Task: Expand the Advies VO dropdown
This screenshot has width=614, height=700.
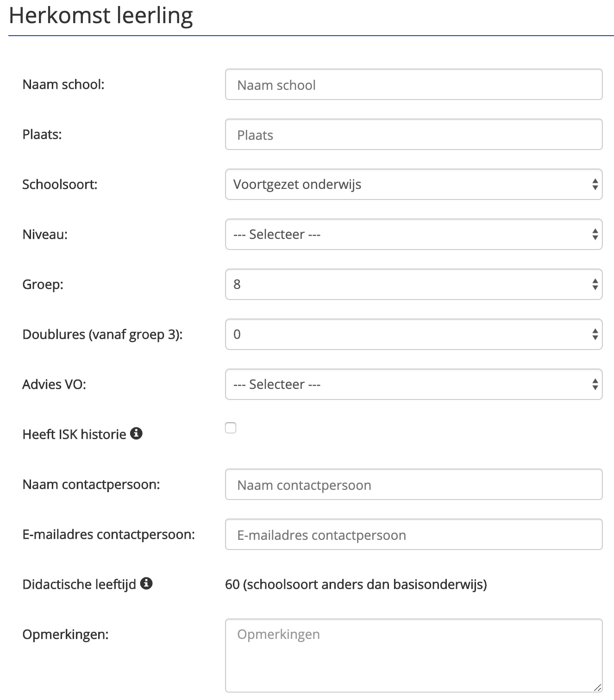Action: [414, 384]
